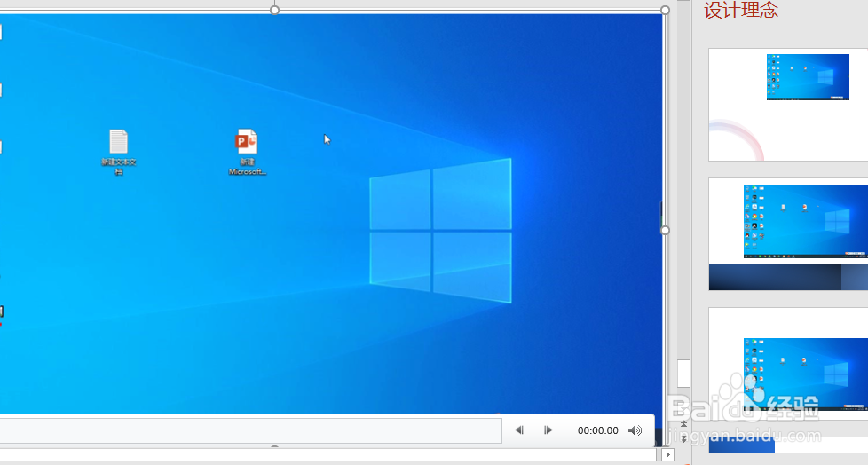Viewport: 868px width, 465px height.
Task: Click the horizontal scrollbar right arrow
Action: tap(668, 454)
